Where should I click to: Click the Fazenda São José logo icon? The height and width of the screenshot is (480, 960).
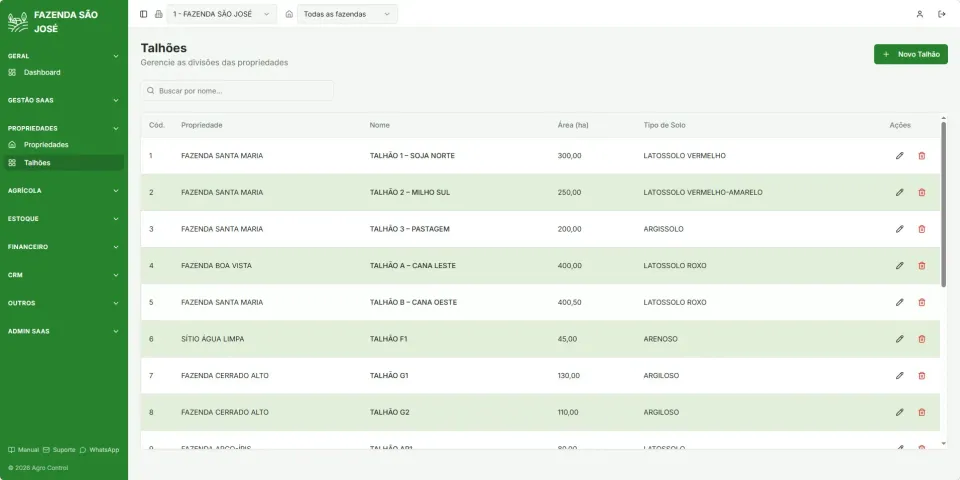tap(18, 21)
